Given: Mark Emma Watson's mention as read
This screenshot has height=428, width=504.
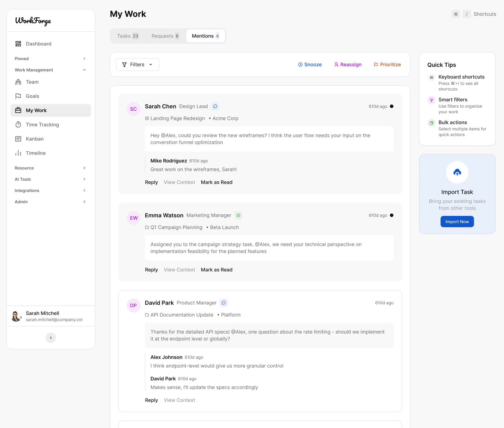Looking at the screenshot, I should [x=216, y=270].
